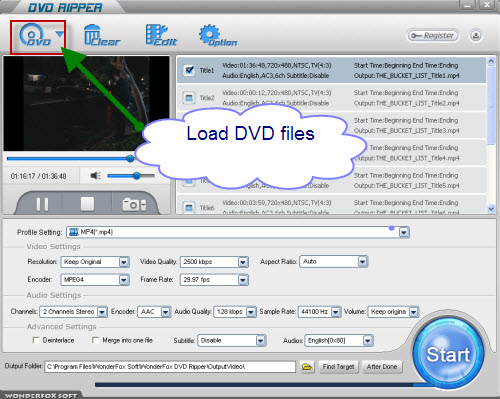Open the Edit film icon
500x399 pixels.
(161, 35)
